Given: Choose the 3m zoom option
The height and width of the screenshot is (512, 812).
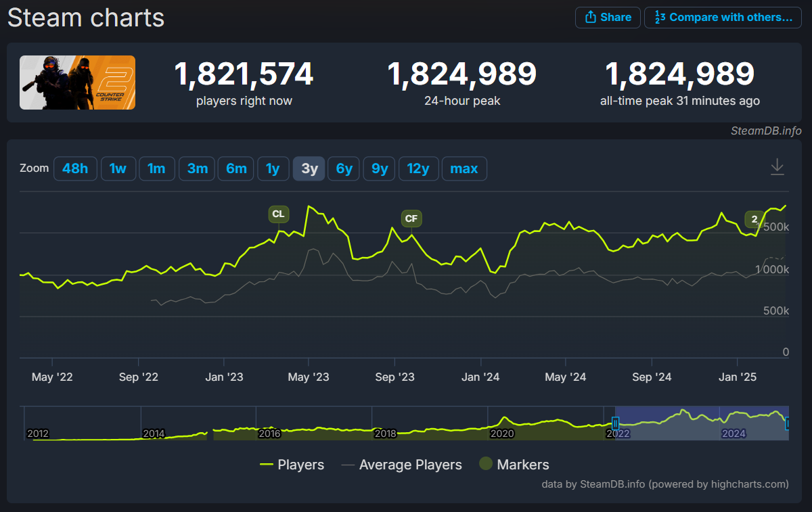Looking at the screenshot, I should point(197,169).
